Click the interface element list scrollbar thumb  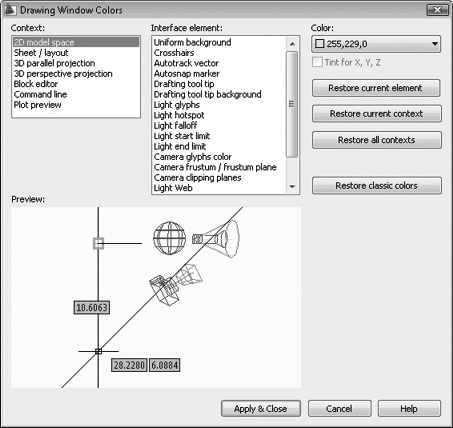coord(292,104)
